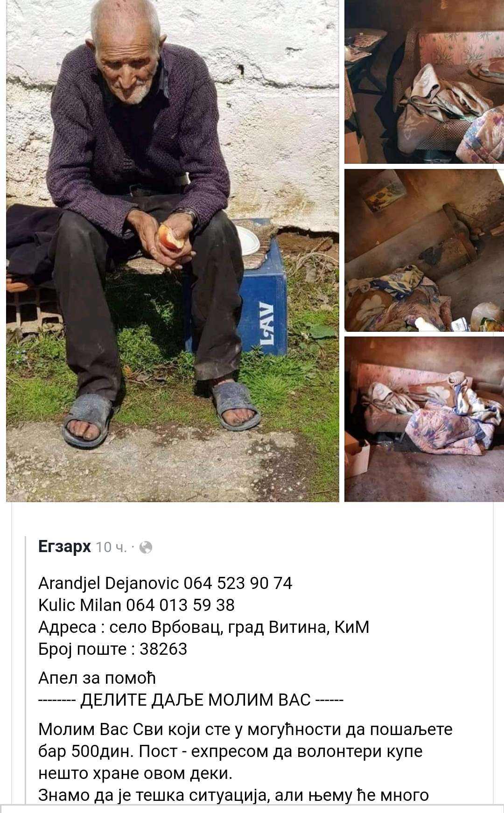
Task: Open the bottom right bed photo
Action: coord(424,419)
